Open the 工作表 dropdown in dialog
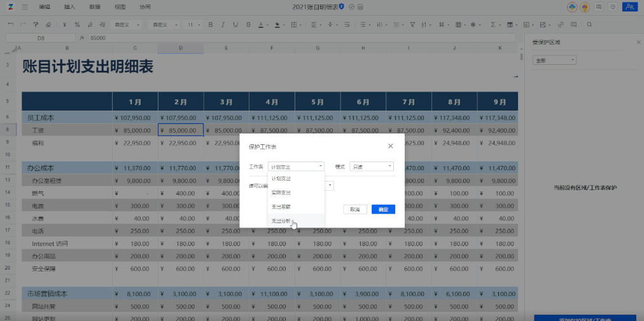This screenshot has width=644, height=321. click(x=296, y=167)
